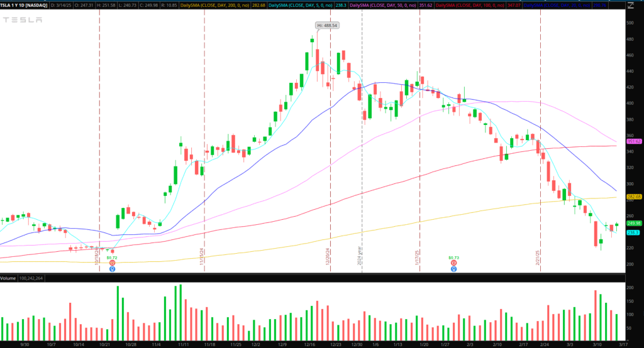644x348 pixels.
Task: Select the DailySMA 200 study label
Action: pyautogui.click(x=216, y=5)
